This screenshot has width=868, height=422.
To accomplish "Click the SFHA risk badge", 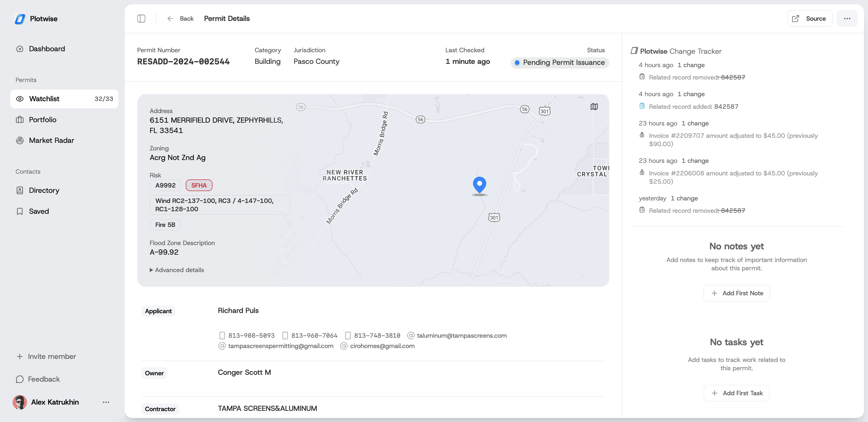I will [x=199, y=185].
